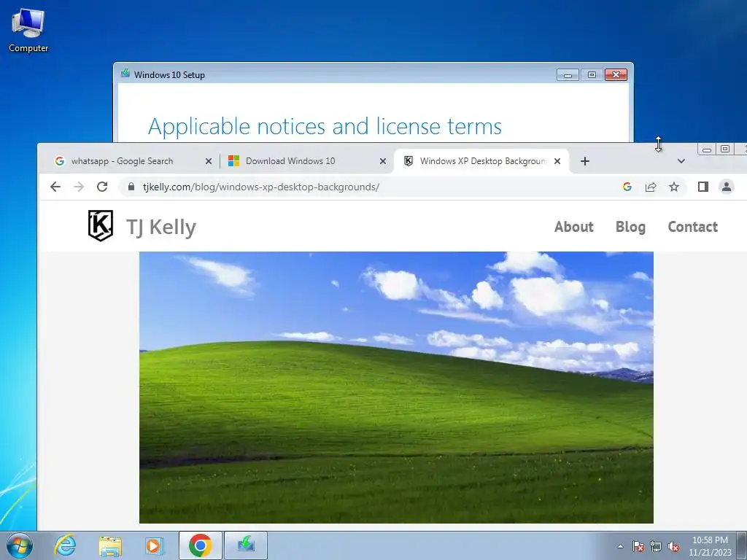The width and height of the screenshot is (747, 560).
Task: Click Chrome back arrow button
Action: (x=55, y=187)
